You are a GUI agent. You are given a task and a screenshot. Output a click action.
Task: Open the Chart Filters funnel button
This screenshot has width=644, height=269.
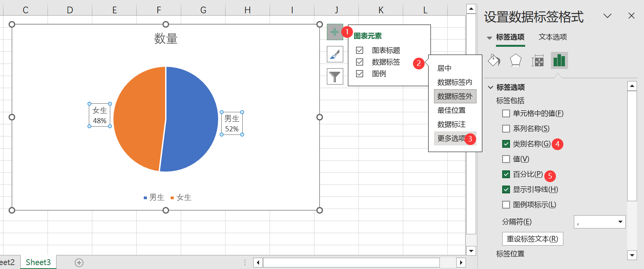[335, 76]
